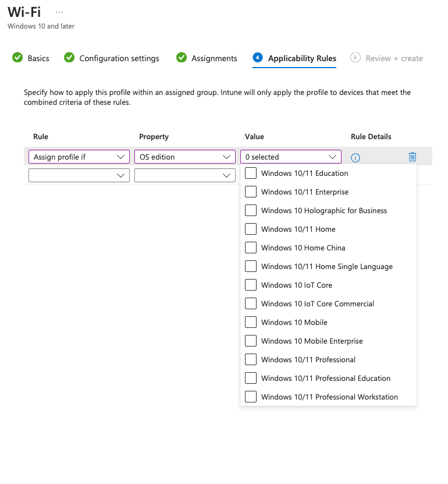Click the Basics green checkmark icon
Screen dimensions: 448x484
[17, 58]
